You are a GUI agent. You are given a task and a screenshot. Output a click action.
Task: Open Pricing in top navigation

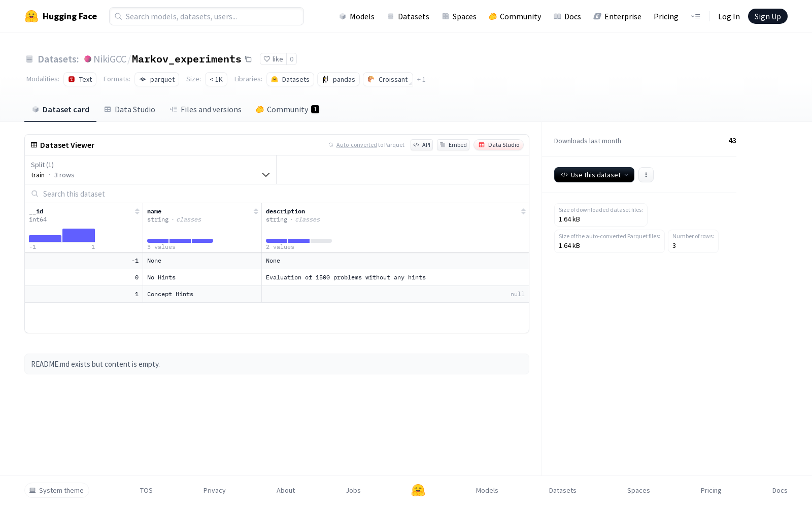click(x=666, y=16)
